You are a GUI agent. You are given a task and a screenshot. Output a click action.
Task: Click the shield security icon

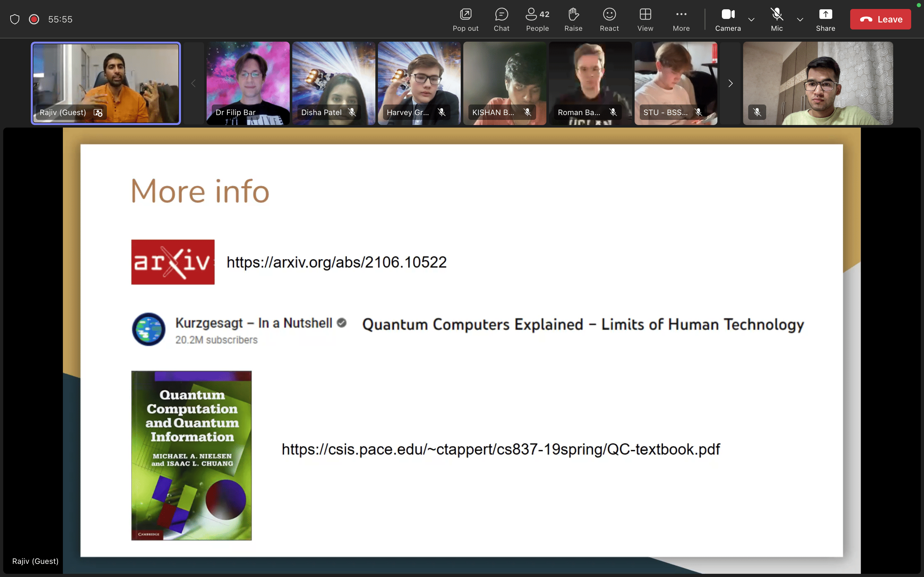click(x=14, y=19)
